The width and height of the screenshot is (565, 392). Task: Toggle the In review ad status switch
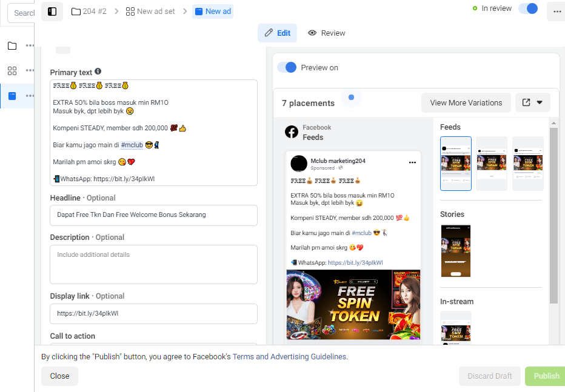pos(528,8)
